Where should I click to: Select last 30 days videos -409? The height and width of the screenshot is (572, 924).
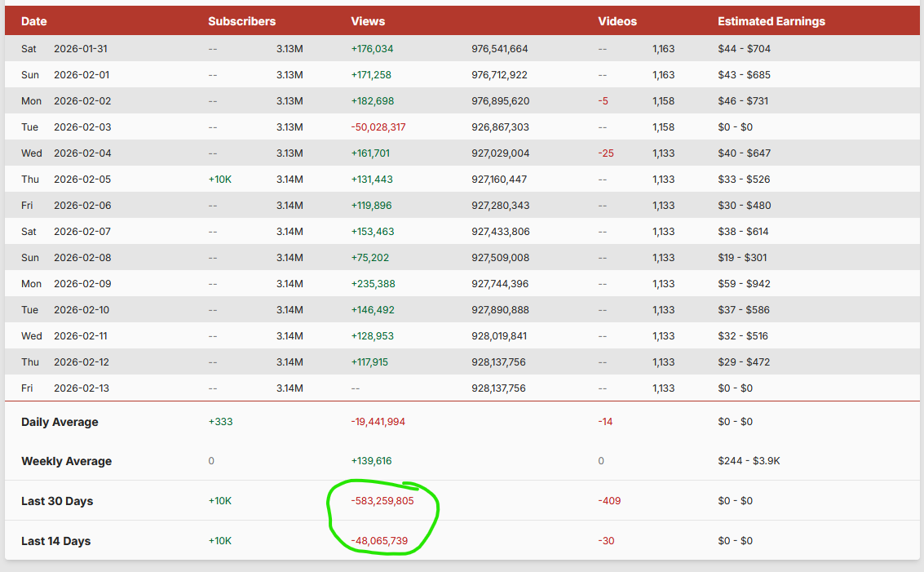point(609,501)
